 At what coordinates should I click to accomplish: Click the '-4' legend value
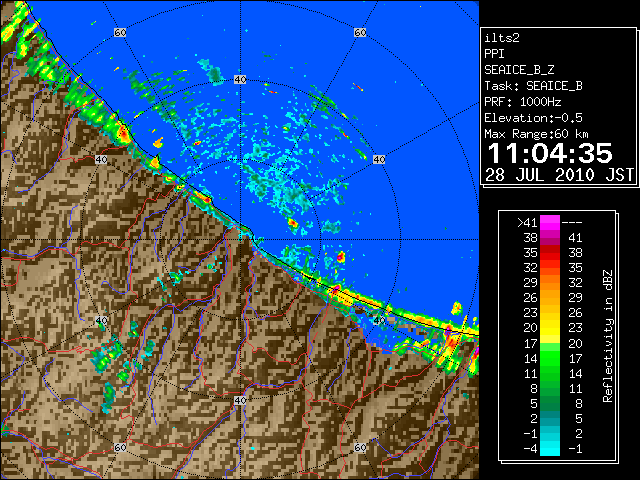pos(530,449)
